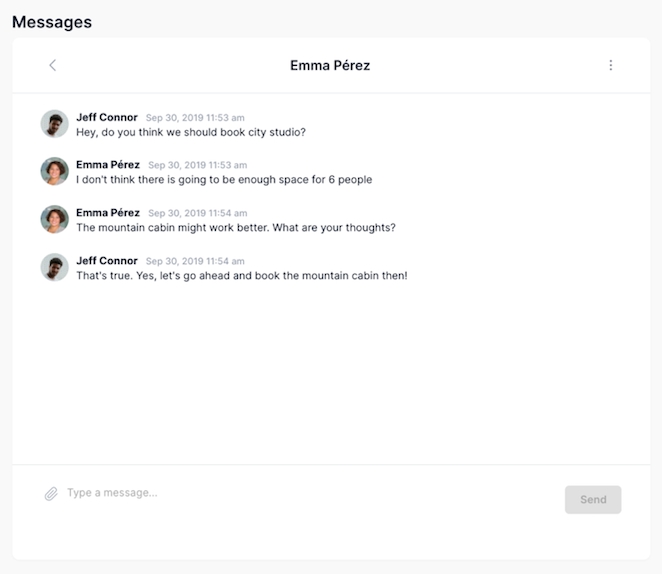662x574 pixels.
Task: Click Emma Pérez name above space message
Action: [x=108, y=165]
